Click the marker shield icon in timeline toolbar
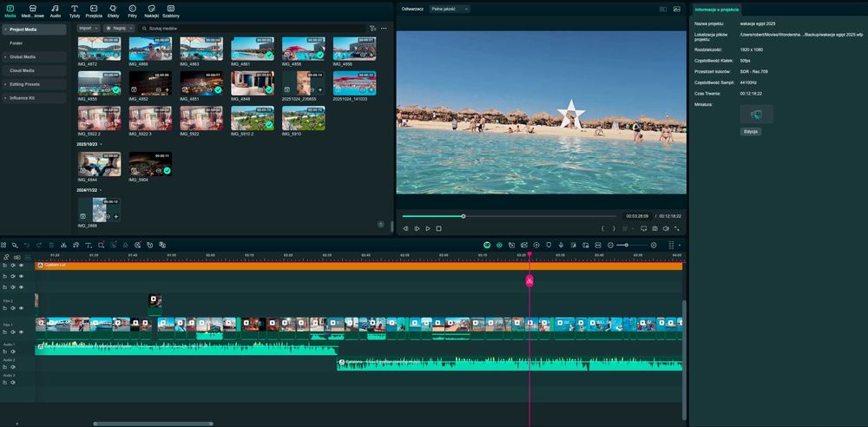Image resolution: width=868 pixels, height=427 pixels. [549, 245]
